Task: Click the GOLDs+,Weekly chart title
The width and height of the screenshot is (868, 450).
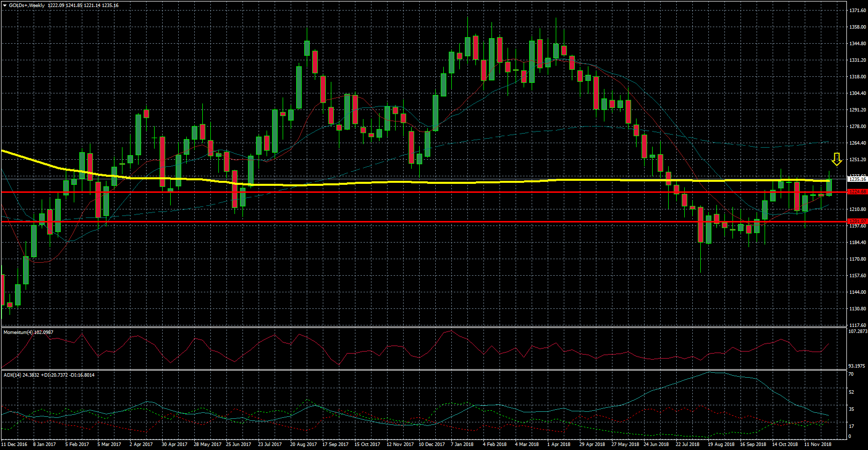Action: (x=27, y=6)
